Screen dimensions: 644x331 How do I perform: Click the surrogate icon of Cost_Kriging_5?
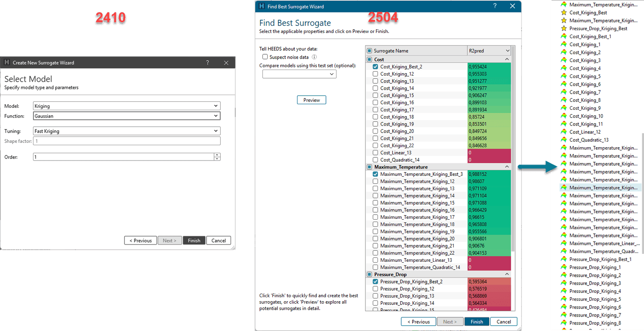click(564, 76)
